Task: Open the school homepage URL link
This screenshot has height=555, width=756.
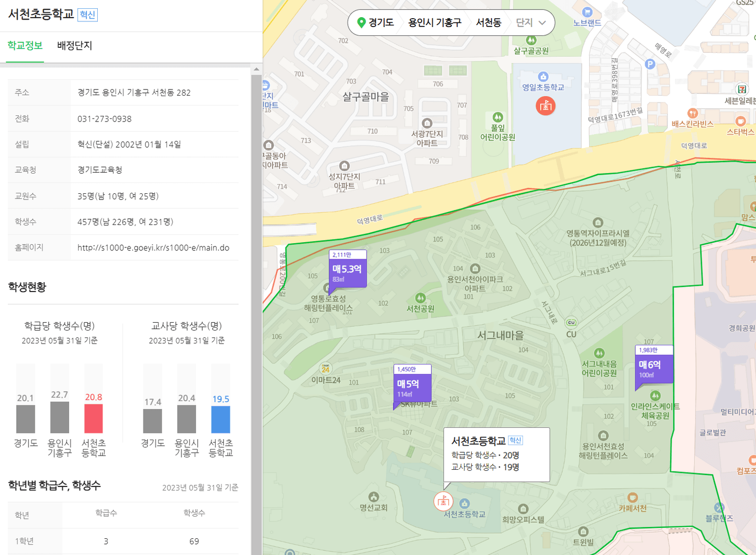Action: pyautogui.click(x=153, y=248)
